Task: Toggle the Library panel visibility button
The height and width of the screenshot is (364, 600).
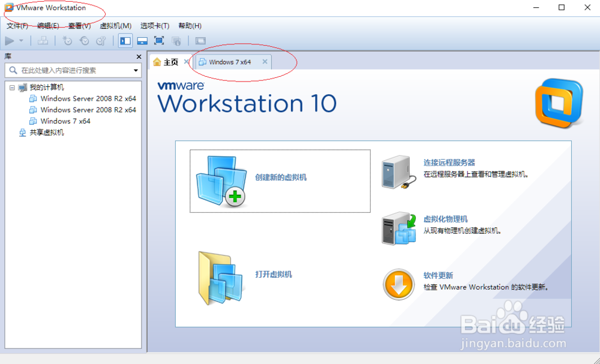Action: point(124,40)
